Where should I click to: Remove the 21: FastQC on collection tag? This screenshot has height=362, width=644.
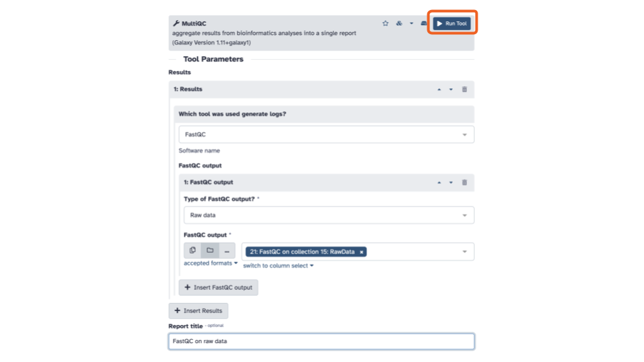click(362, 252)
